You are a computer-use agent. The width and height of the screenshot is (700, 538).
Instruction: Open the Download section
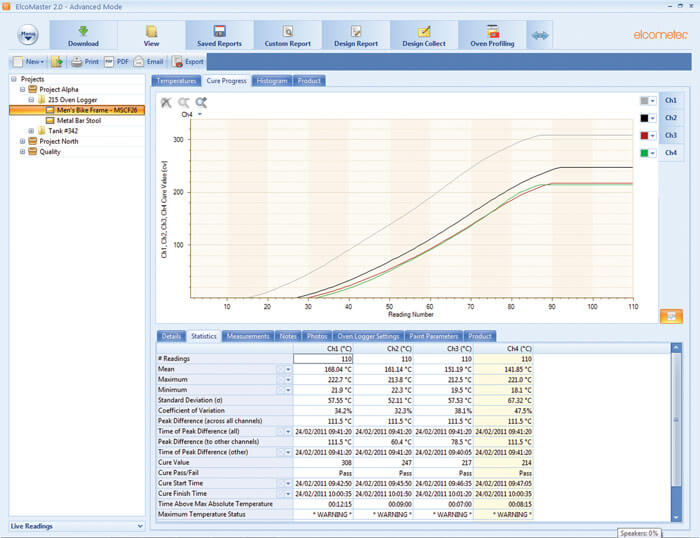coord(83,36)
